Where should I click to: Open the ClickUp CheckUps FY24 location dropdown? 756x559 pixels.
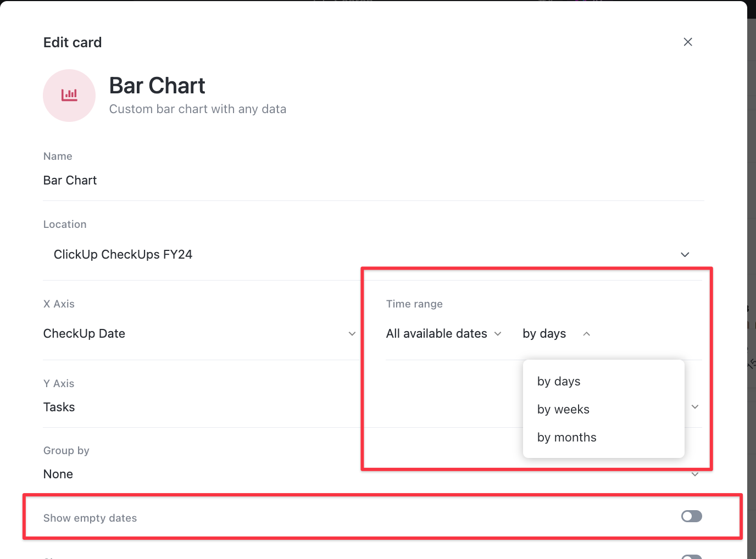click(123, 255)
